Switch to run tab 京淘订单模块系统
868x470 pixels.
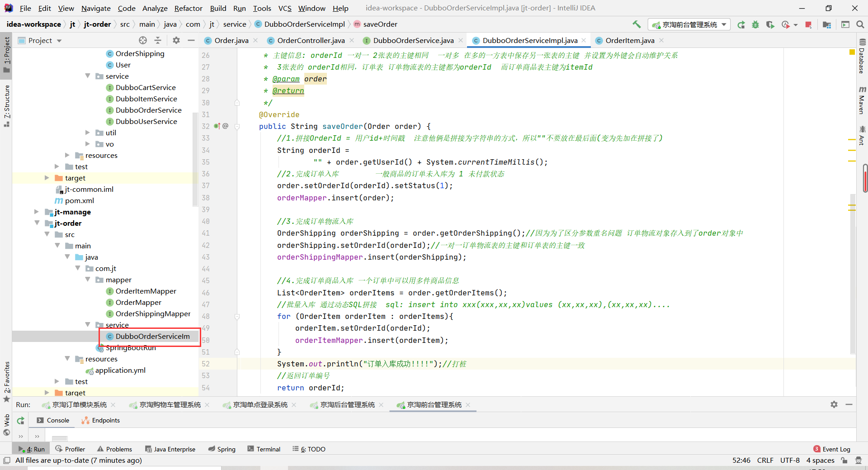point(80,405)
